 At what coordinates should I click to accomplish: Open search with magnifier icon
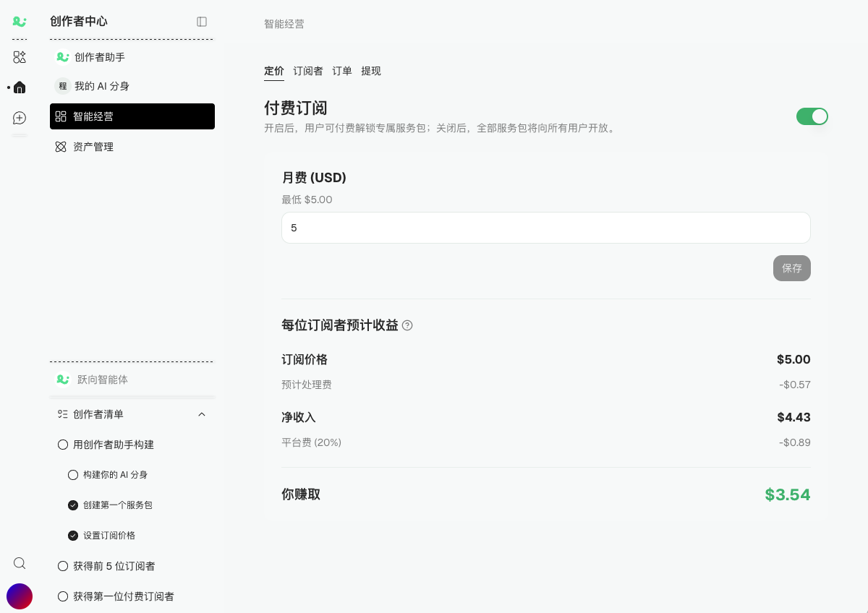tap(20, 563)
